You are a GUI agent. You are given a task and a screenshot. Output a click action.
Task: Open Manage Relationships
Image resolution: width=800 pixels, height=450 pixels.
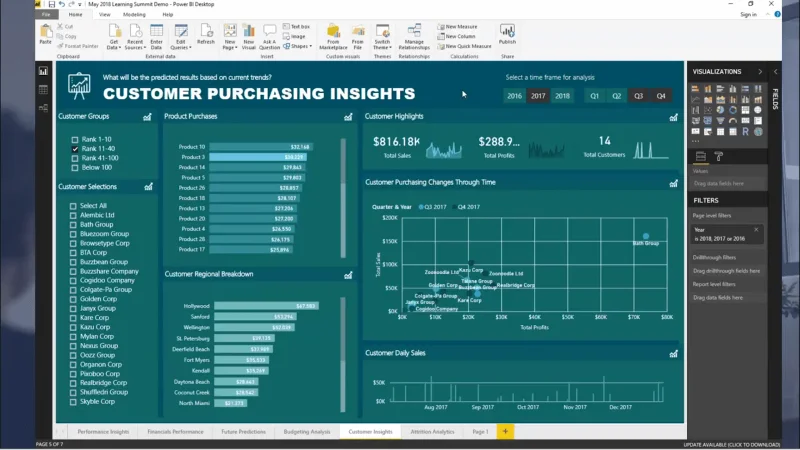pos(414,37)
